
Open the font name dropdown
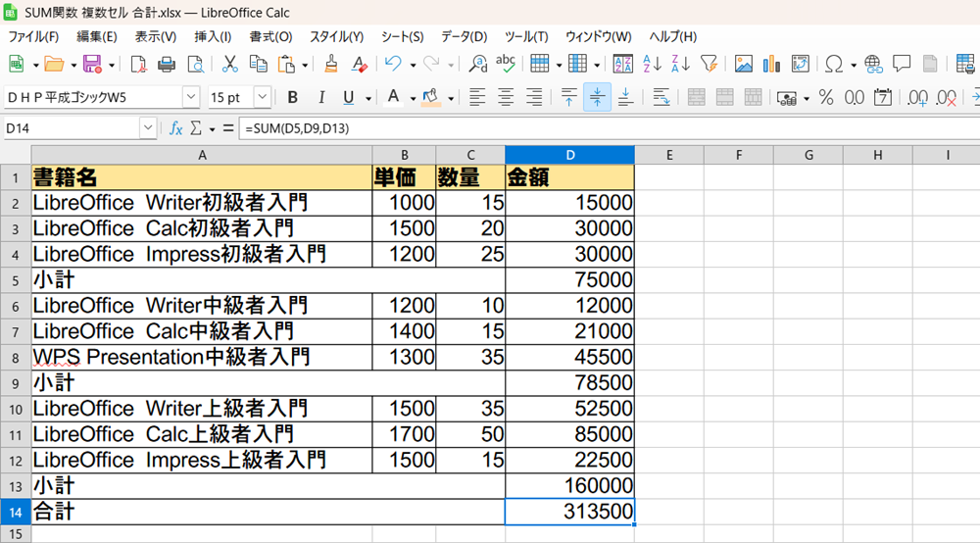coord(191,97)
